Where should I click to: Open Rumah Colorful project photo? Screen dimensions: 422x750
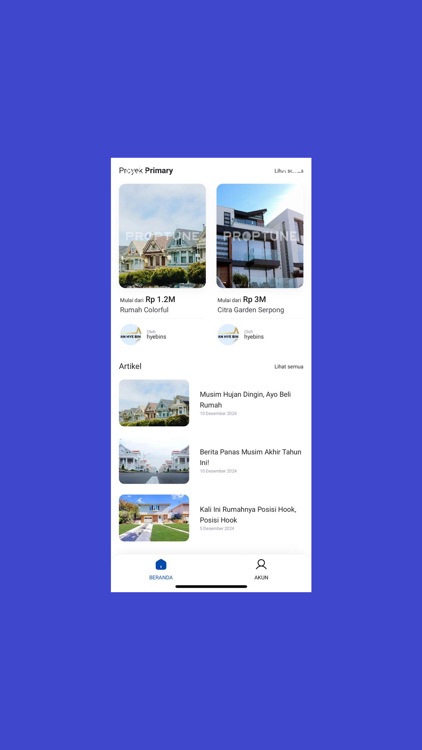coord(162,236)
